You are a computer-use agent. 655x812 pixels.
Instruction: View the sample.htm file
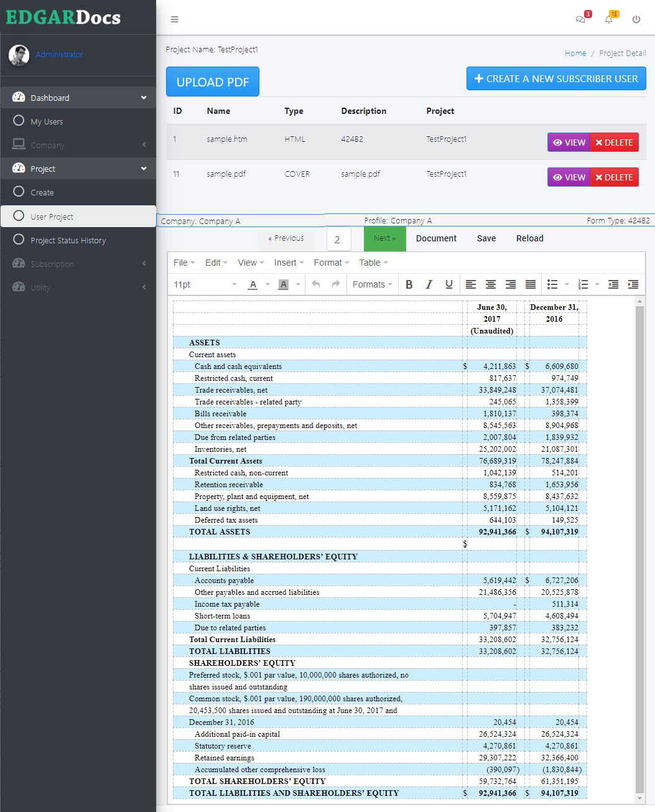point(569,142)
